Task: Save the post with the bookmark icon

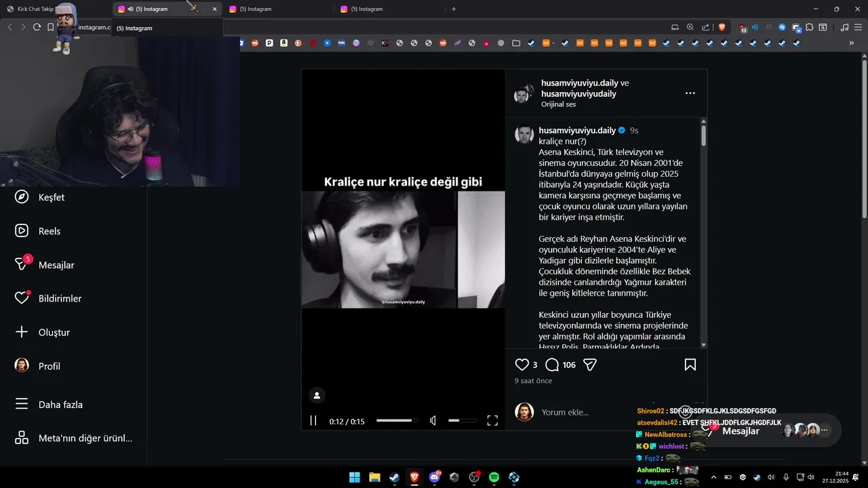Action: [x=690, y=365]
